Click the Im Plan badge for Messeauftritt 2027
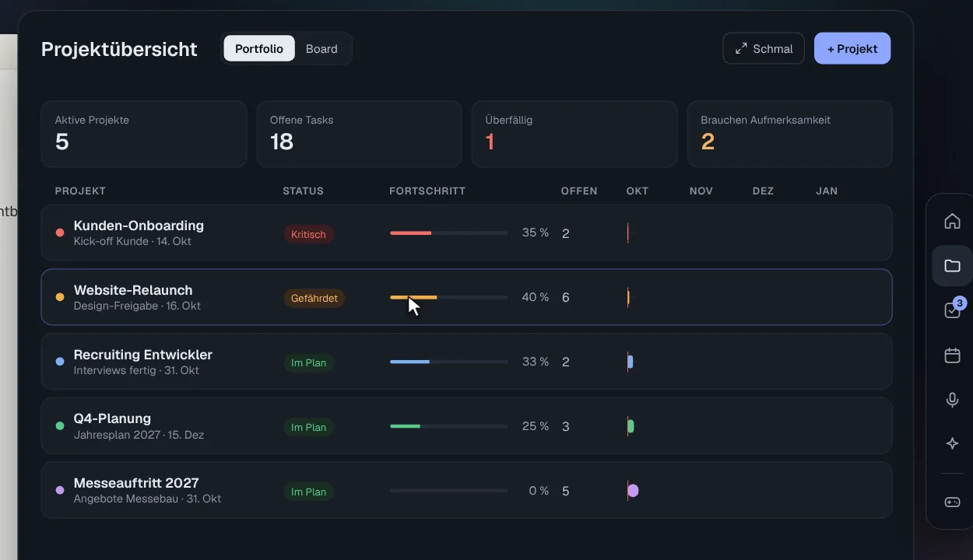 tap(308, 492)
